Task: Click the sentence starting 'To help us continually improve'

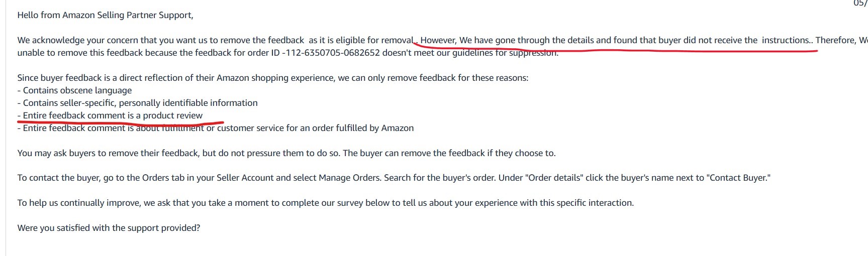Action: click(x=326, y=203)
